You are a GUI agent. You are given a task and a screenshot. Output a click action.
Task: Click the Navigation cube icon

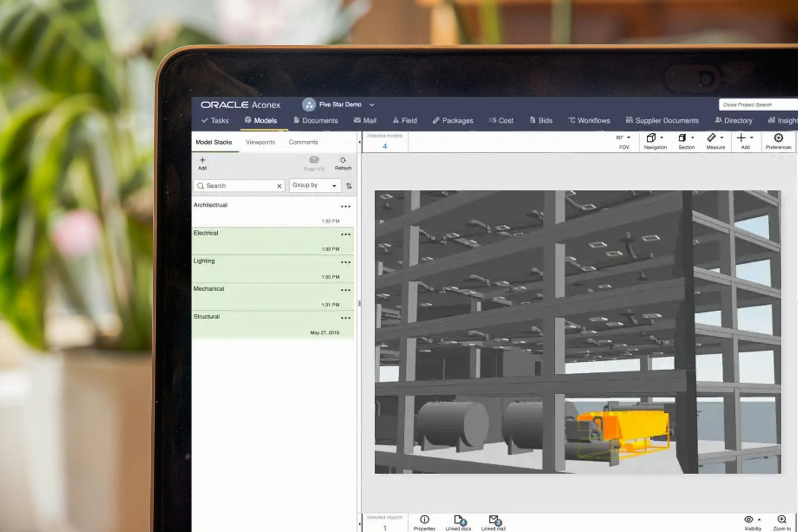651,137
